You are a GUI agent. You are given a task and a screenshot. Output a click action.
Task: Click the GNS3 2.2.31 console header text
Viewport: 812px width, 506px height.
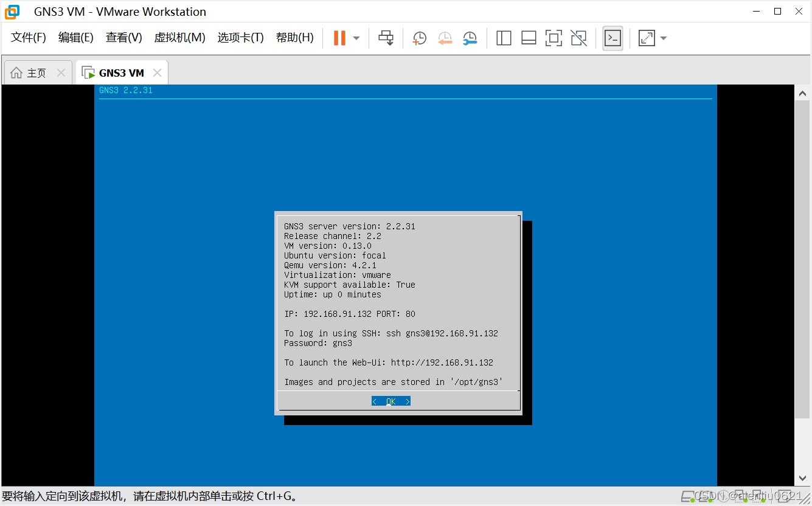(x=126, y=90)
